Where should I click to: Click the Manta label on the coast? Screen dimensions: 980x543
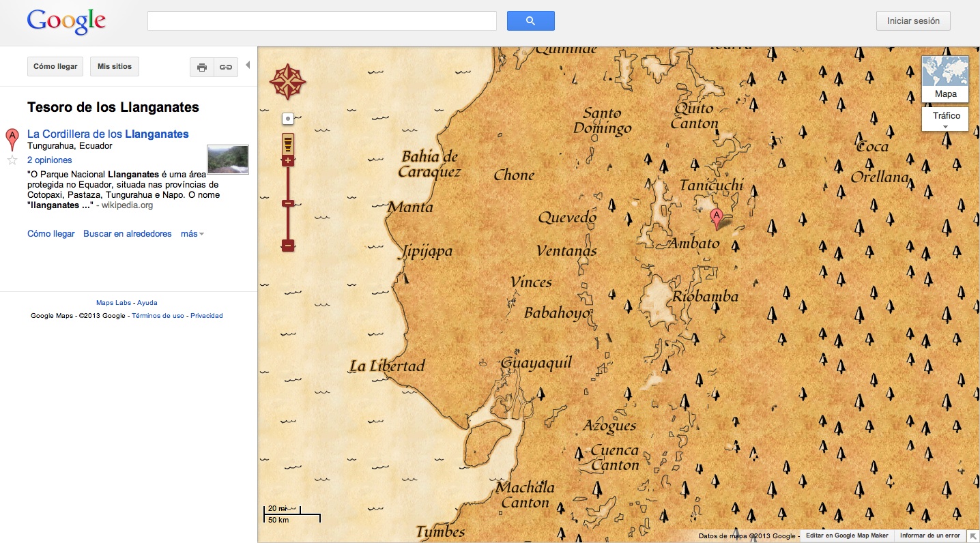tap(410, 207)
